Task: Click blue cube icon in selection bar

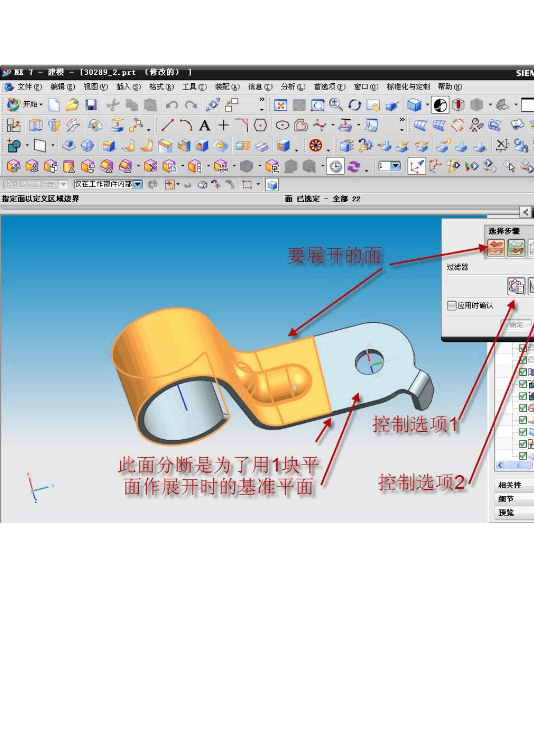Action: pyautogui.click(x=272, y=184)
